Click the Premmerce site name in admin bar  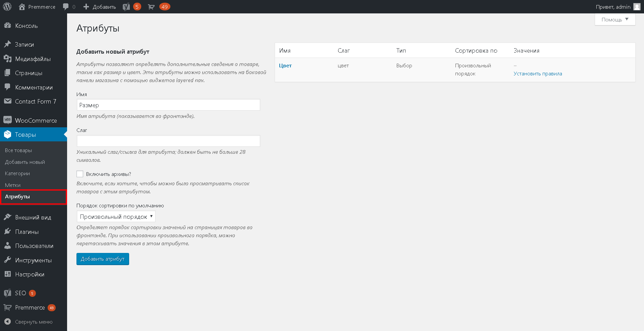pos(42,7)
